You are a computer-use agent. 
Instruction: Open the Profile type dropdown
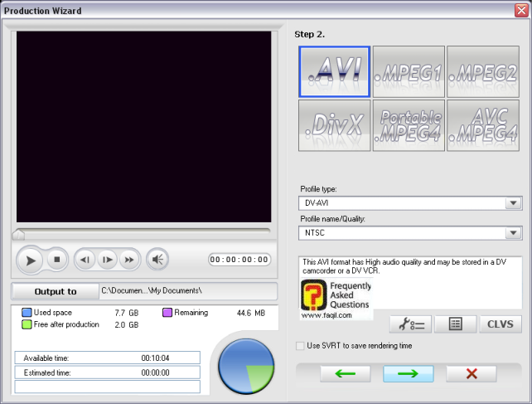[x=513, y=203]
